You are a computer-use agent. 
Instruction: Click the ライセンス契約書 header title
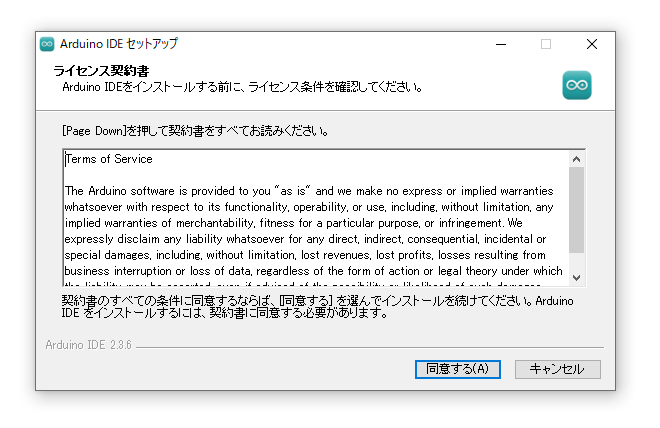[x=101, y=71]
